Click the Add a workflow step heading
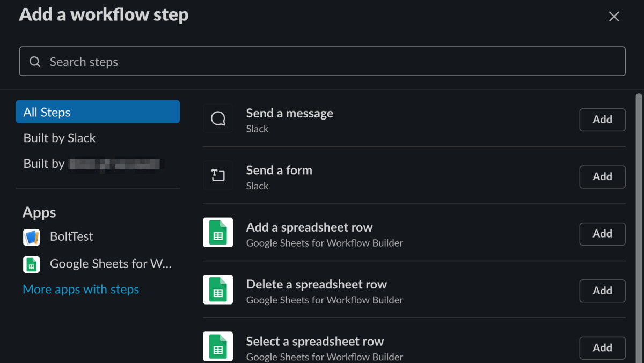The image size is (644, 363). (104, 14)
